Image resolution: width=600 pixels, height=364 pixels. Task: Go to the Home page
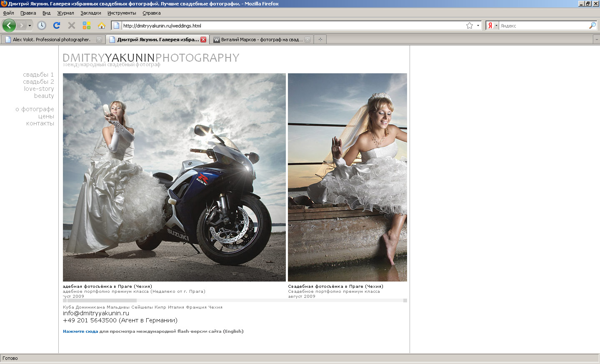point(102,25)
